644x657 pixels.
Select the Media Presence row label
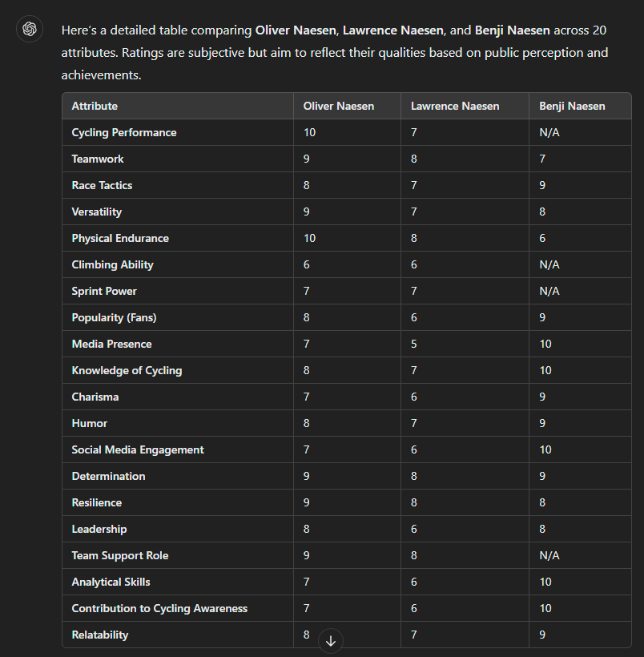(x=111, y=344)
